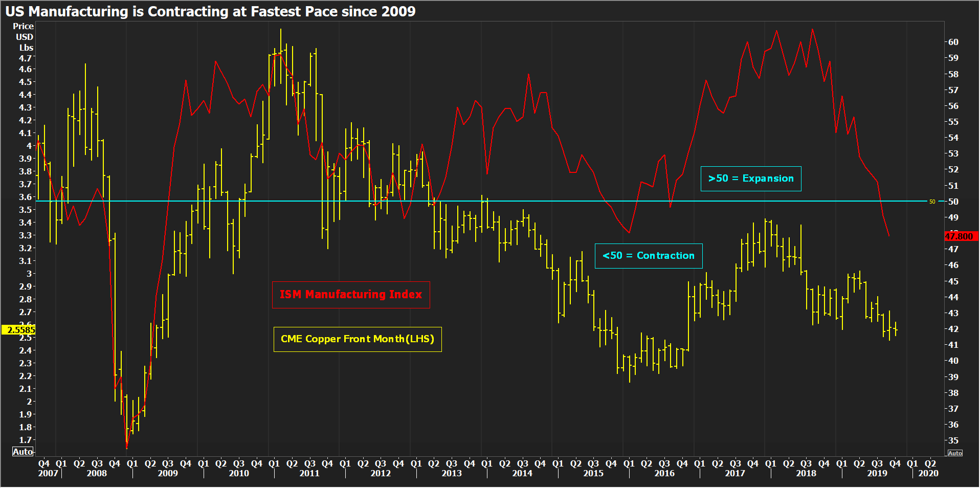Select the 2020 year label on the time axis
This screenshot has height=488, width=980.
click(928, 473)
